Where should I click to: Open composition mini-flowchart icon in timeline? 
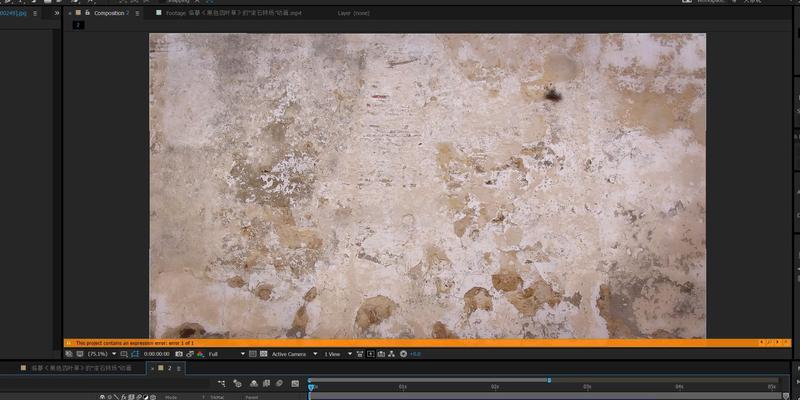(222, 384)
